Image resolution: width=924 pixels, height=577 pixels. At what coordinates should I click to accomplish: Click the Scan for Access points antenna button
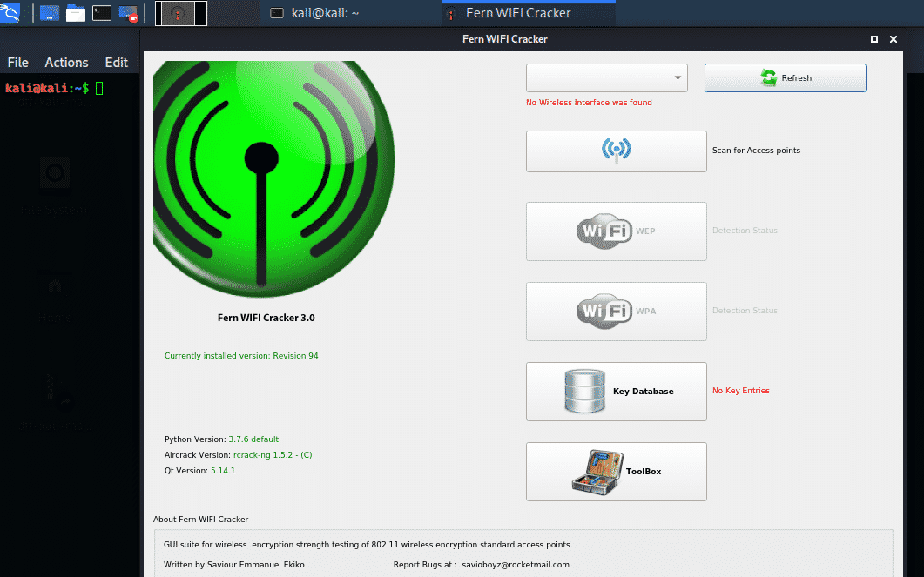pos(616,151)
